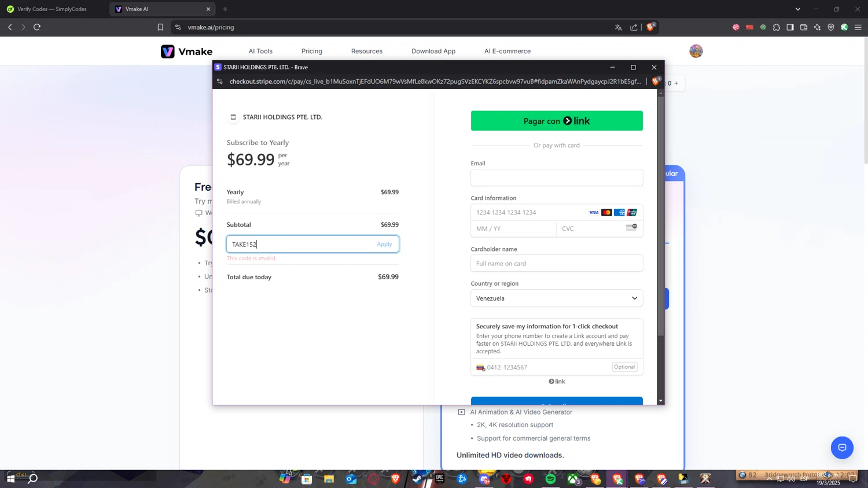The height and width of the screenshot is (488, 868).
Task: Open the notification center icon in system tray
Action: pyautogui.click(x=853, y=479)
